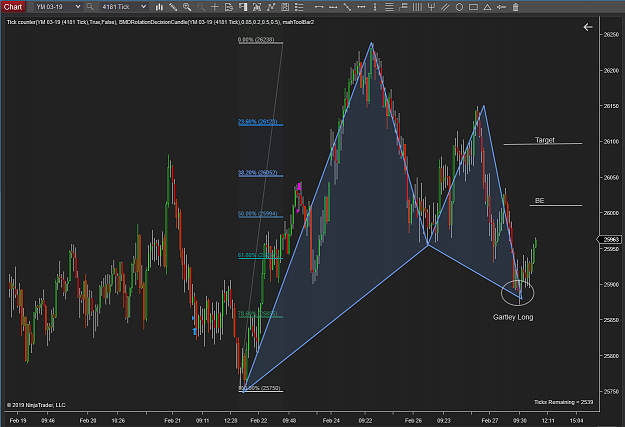Select the Andrews Pitchfork tool

(431, 7)
